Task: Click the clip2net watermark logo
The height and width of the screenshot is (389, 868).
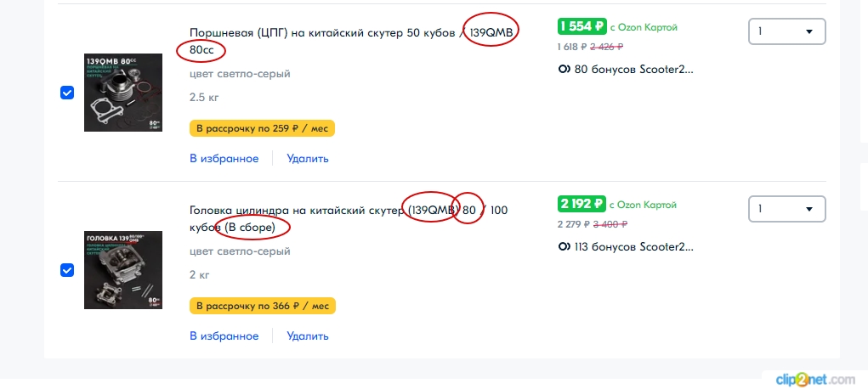Action: (x=812, y=379)
